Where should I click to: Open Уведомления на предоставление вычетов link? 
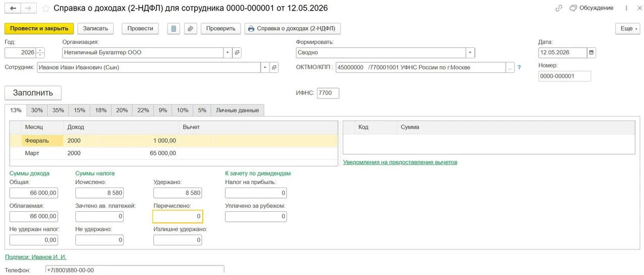(400, 162)
